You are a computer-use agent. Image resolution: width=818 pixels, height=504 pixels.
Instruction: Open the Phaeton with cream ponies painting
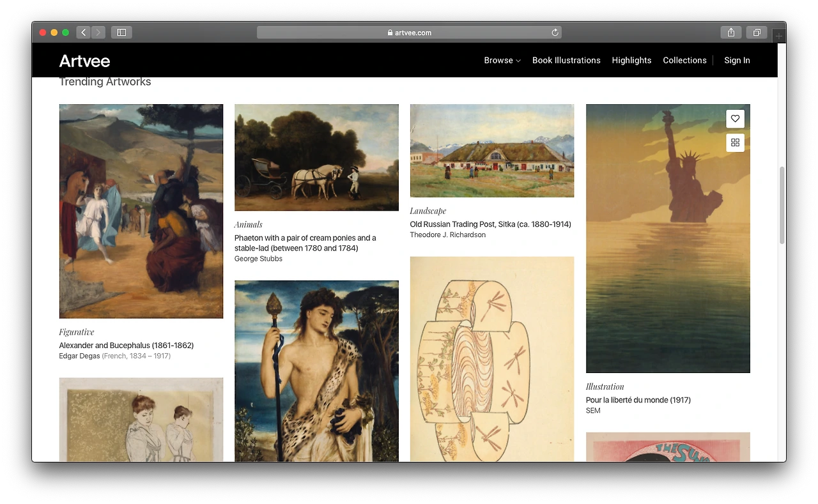[x=316, y=158]
